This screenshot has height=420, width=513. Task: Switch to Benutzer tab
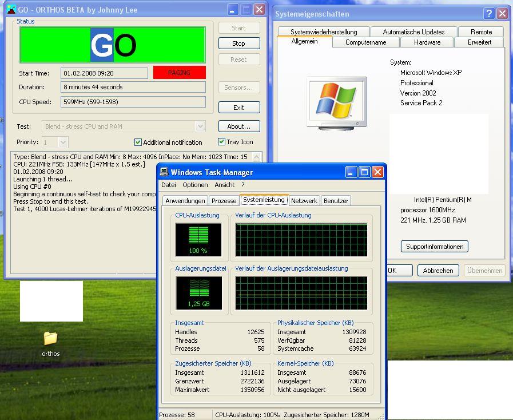[x=336, y=201]
